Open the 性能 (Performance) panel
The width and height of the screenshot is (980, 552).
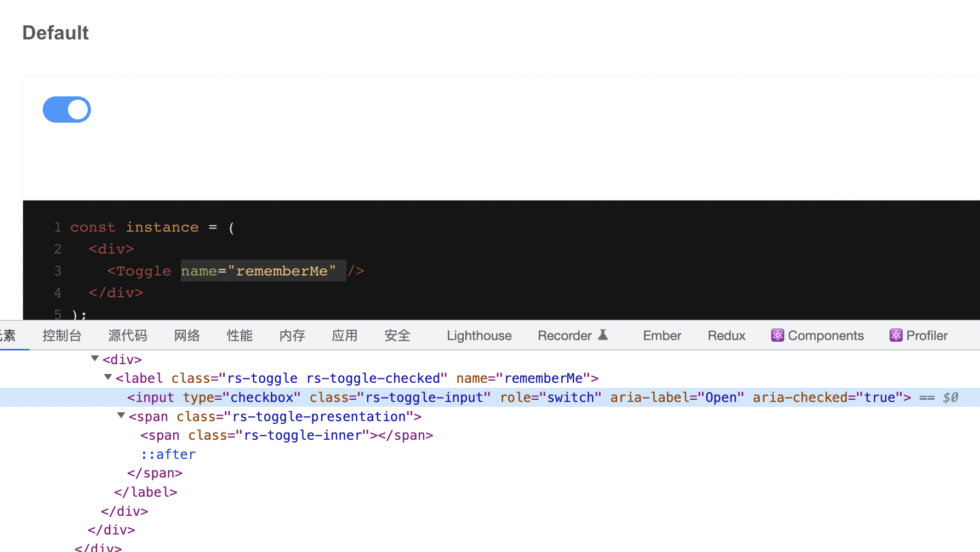click(240, 335)
